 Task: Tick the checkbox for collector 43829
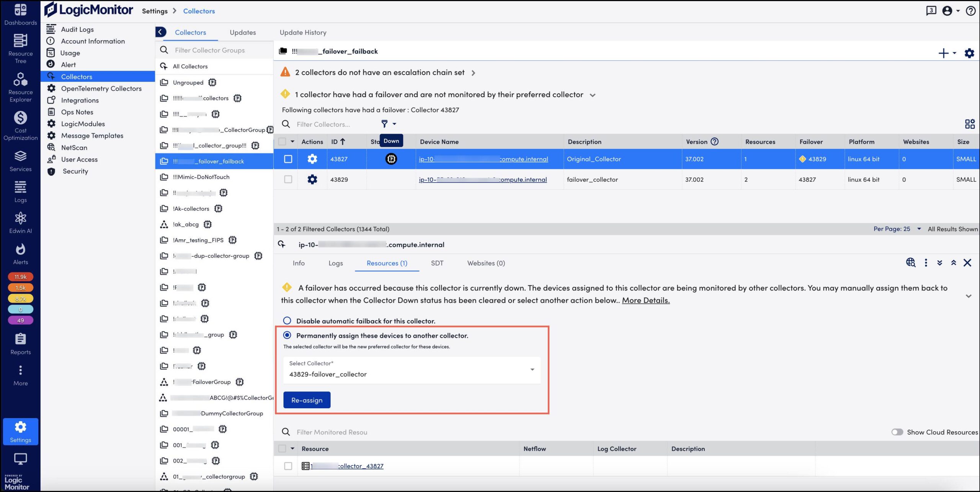coord(288,179)
